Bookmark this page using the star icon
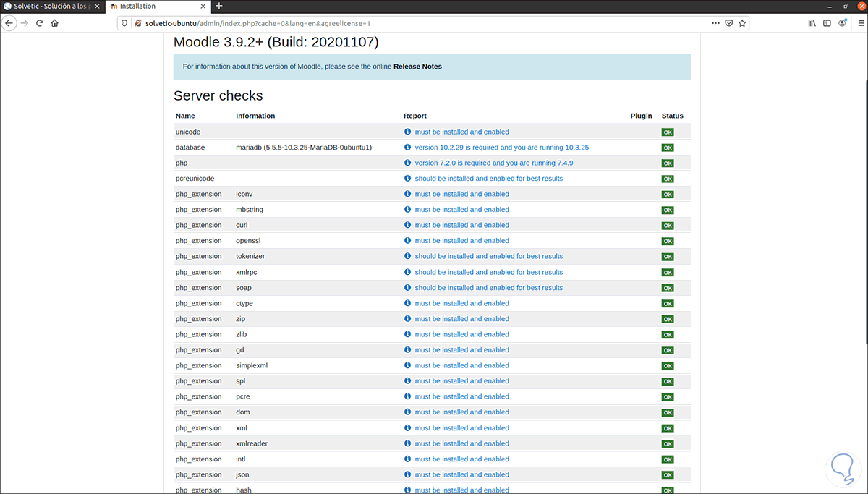Screen dimensions: 868x494 [742, 23]
